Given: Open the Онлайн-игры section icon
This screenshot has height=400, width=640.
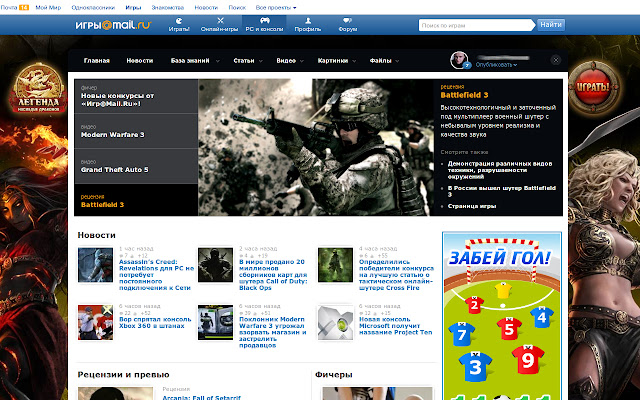Looking at the screenshot, I should point(220,20).
